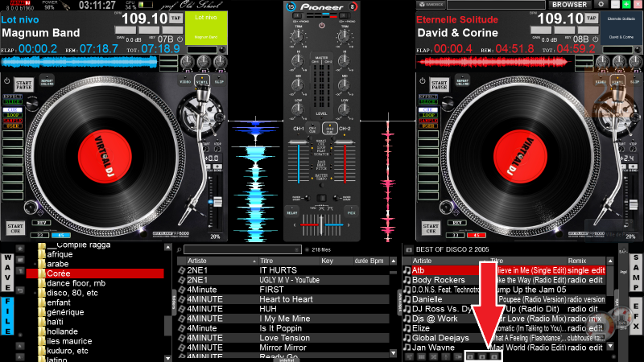Screen dimensions: 644x362
Task: Select 33 RPM on left deck
Action: click(x=40, y=235)
